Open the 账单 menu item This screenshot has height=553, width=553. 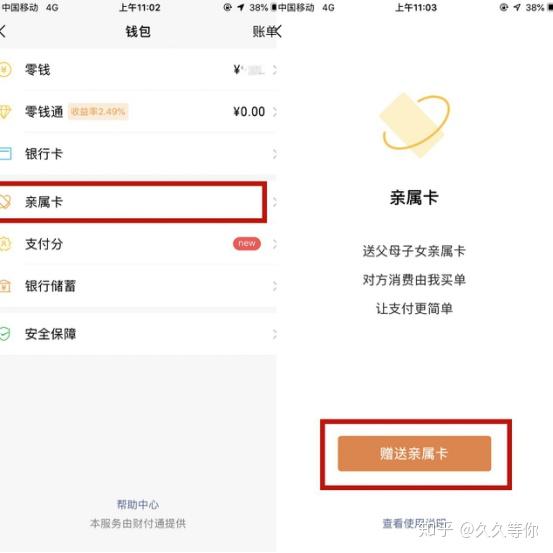(x=264, y=31)
